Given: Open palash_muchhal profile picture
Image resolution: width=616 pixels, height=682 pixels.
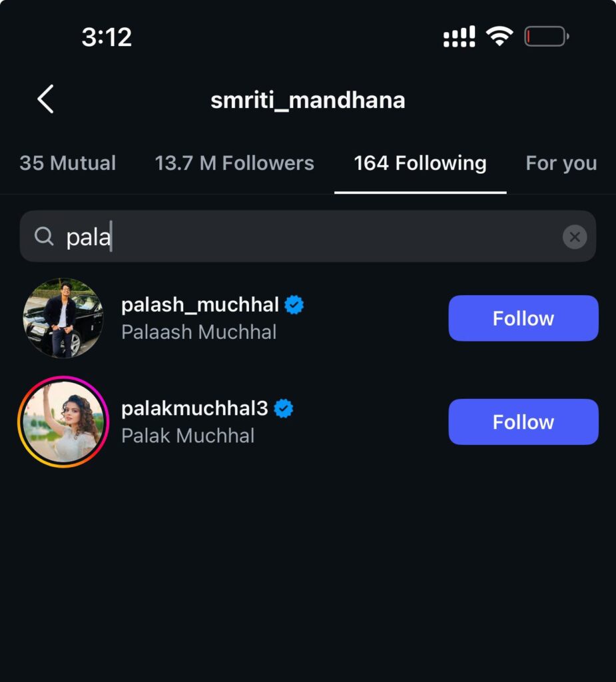Looking at the screenshot, I should coord(63,318).
